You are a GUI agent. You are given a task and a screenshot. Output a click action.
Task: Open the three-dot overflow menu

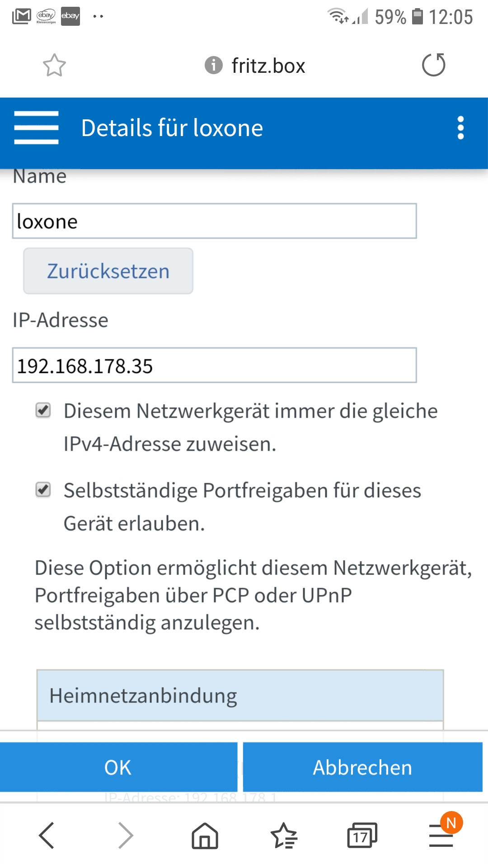pyautogui.click(x=460, y=128)
